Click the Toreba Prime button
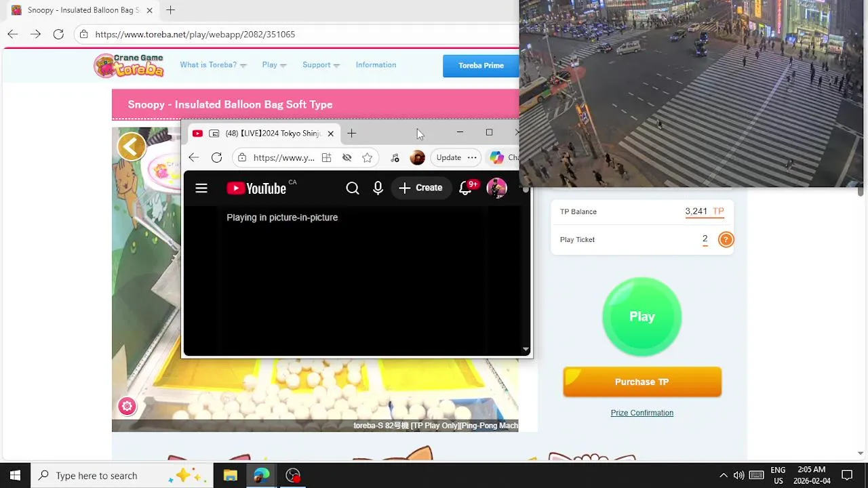 click(481, 66)
